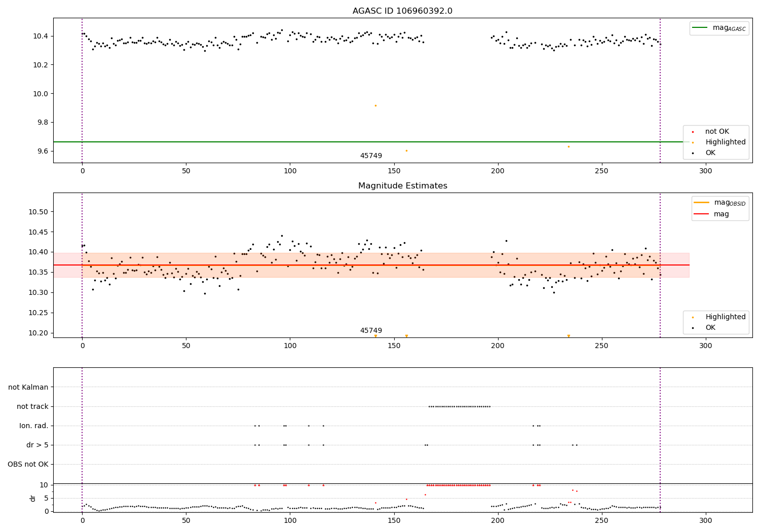Viewport: 760px width, 532px height.
Task: Click x-axis tick '250' in bottom plot
Action: (601, 520)
